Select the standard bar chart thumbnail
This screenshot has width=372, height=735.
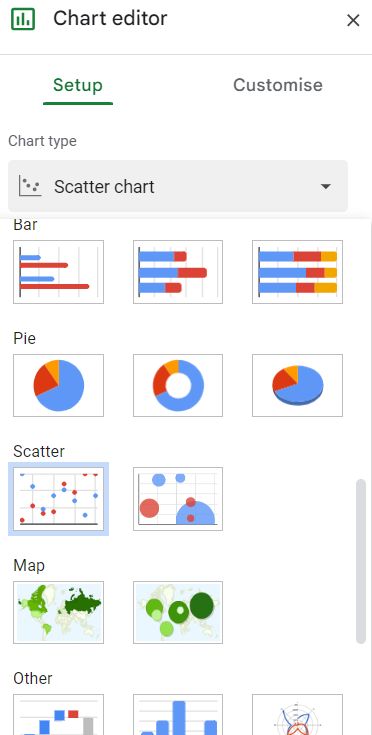click(x=59, y=272)
